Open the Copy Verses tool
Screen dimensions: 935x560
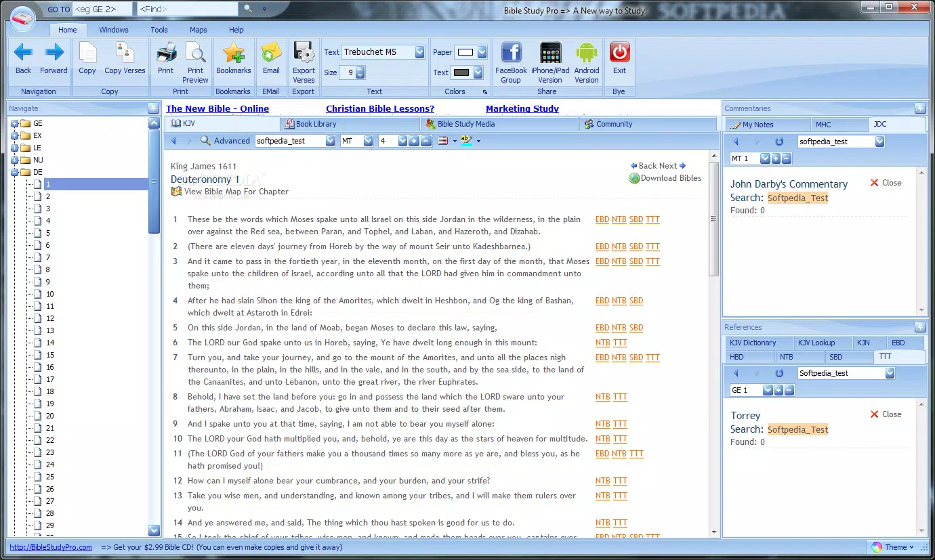click(x=125, y=58)
